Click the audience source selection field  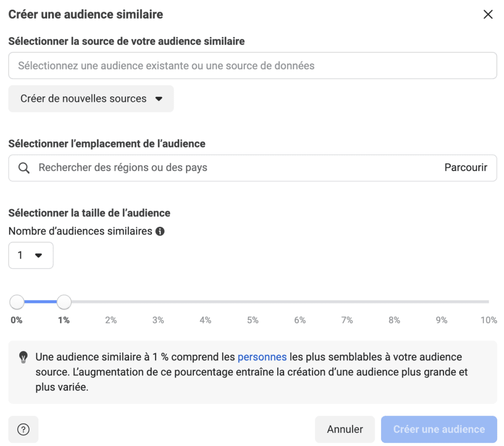click(x=252, y=66)
